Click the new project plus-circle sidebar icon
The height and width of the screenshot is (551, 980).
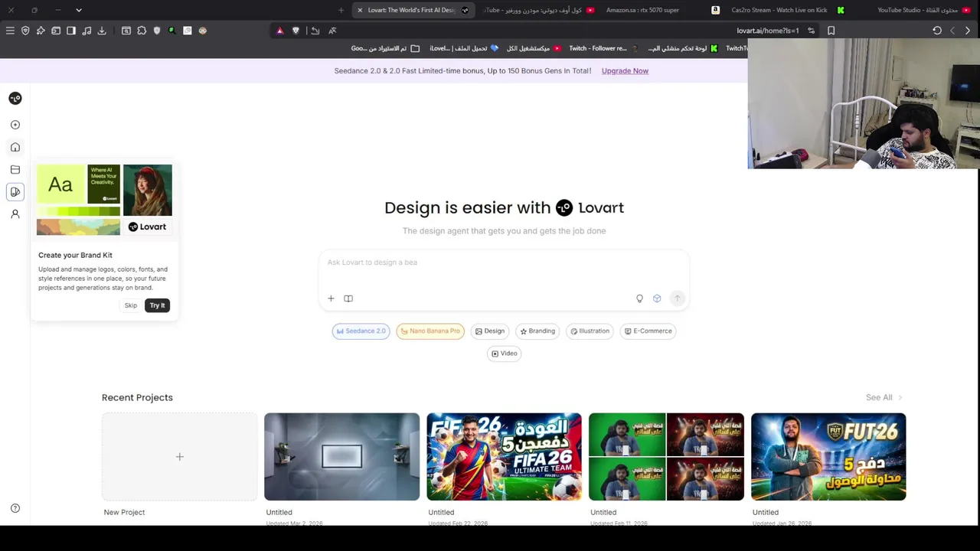click(15, 125)
